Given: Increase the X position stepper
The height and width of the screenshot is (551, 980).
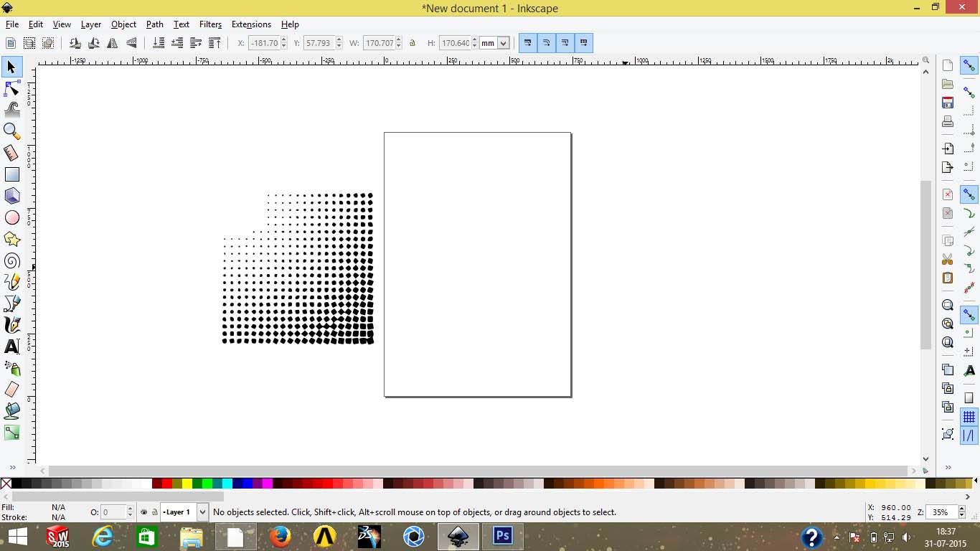Looking at the screenshot, I should click(x=284, y=40).
